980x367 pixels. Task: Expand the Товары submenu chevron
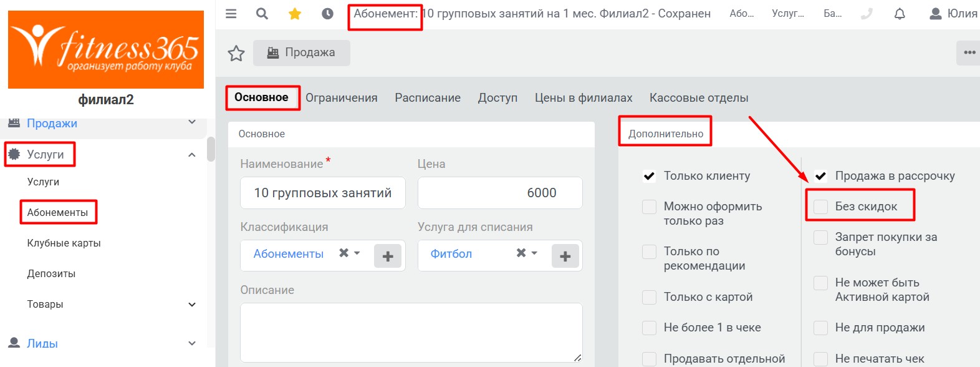pyautogui.click(x=192, y=305)
